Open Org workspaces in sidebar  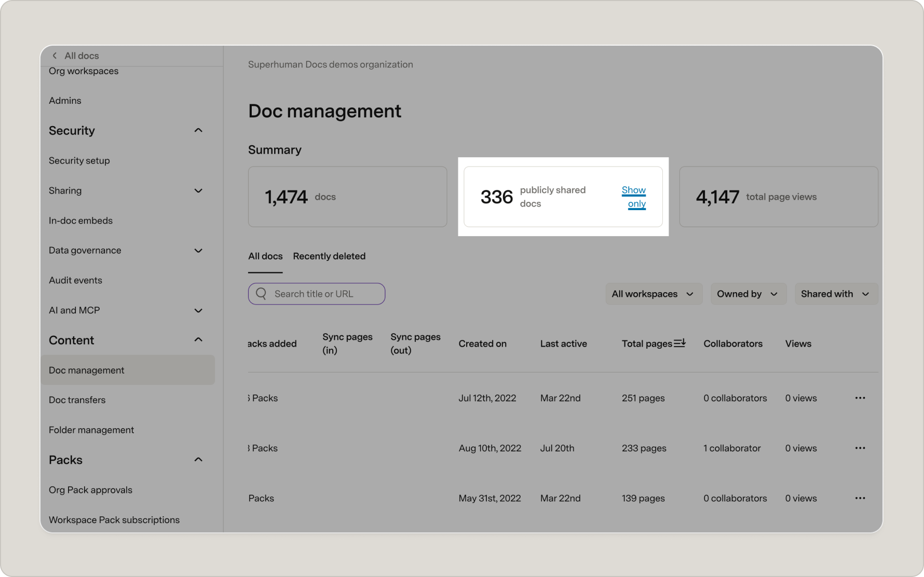(x=84, y=71)
